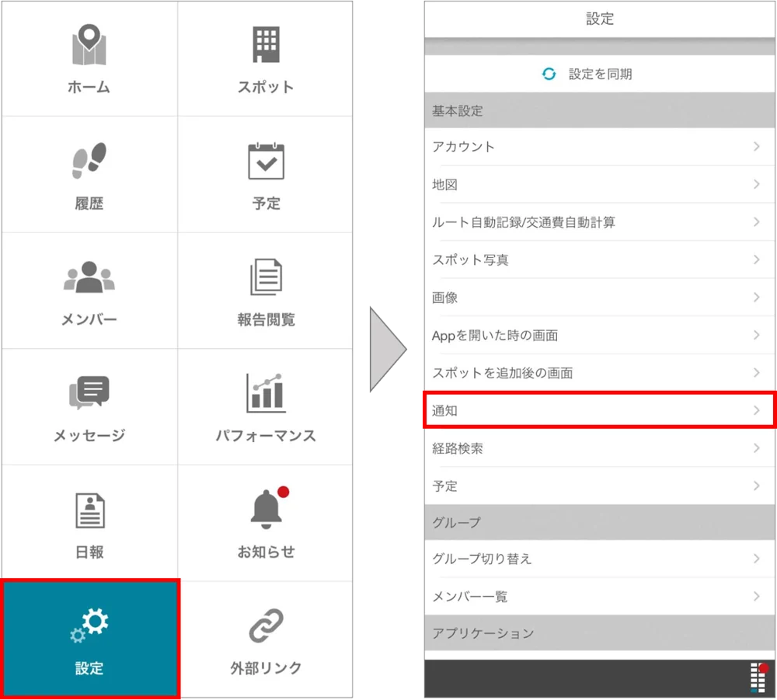Open the パフォーマンス bar chart icon
This screenshot has width=777, height=700.
coord(266,393)
